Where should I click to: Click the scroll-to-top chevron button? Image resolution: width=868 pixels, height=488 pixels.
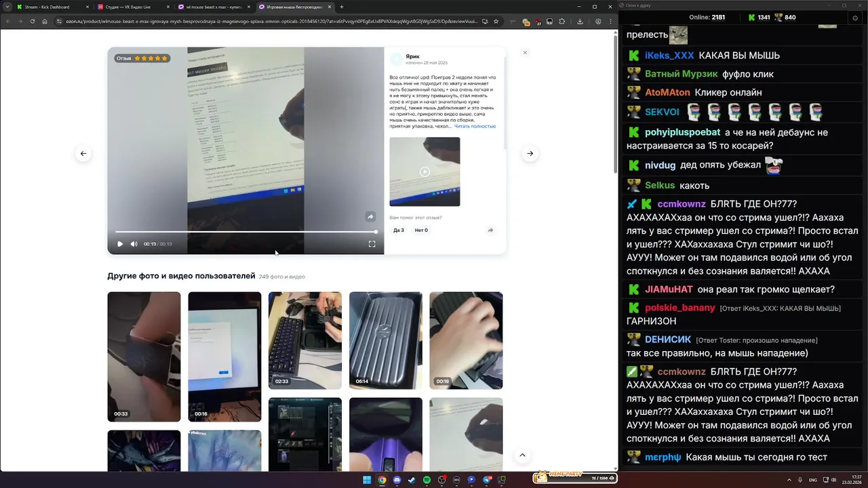coord(522,455)
